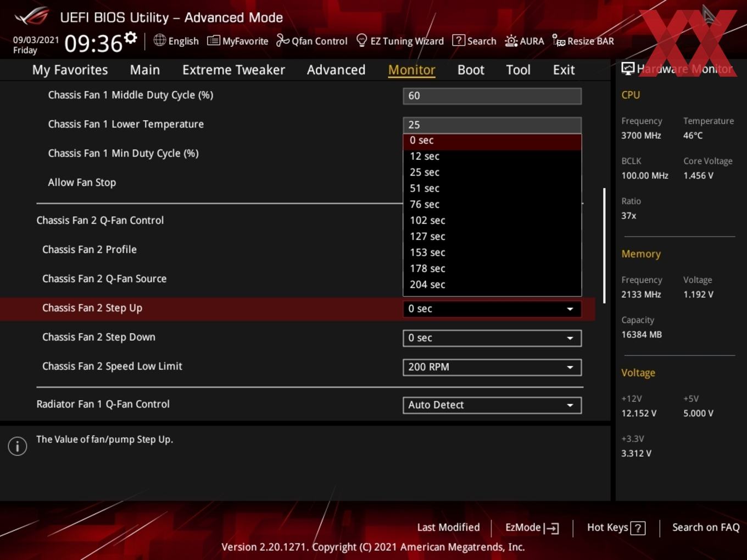Launch Qfan Control from the fan icon
Viewport: 747px width, 560px height.
click(282, 40)
